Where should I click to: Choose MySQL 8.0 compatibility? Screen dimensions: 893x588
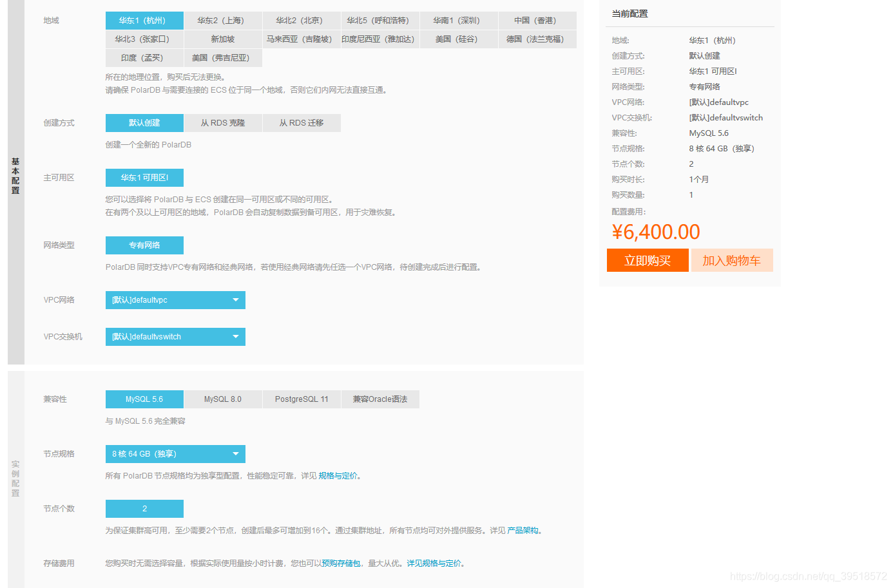[x=223, y=399]
